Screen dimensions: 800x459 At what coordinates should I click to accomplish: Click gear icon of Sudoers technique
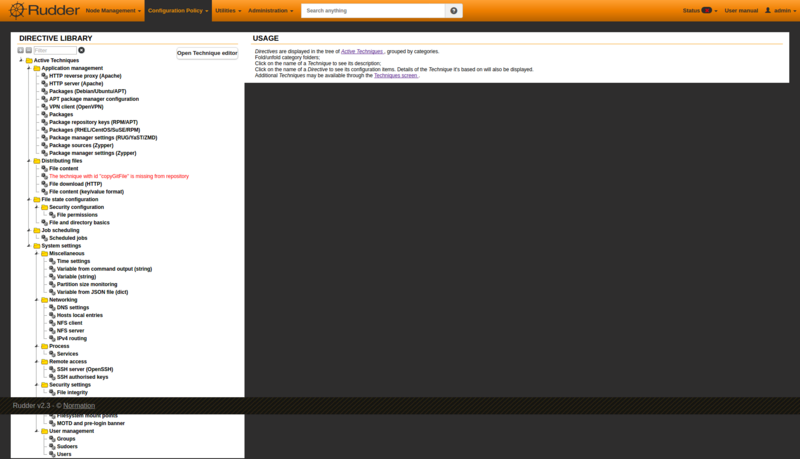click(x=52, y=446)
